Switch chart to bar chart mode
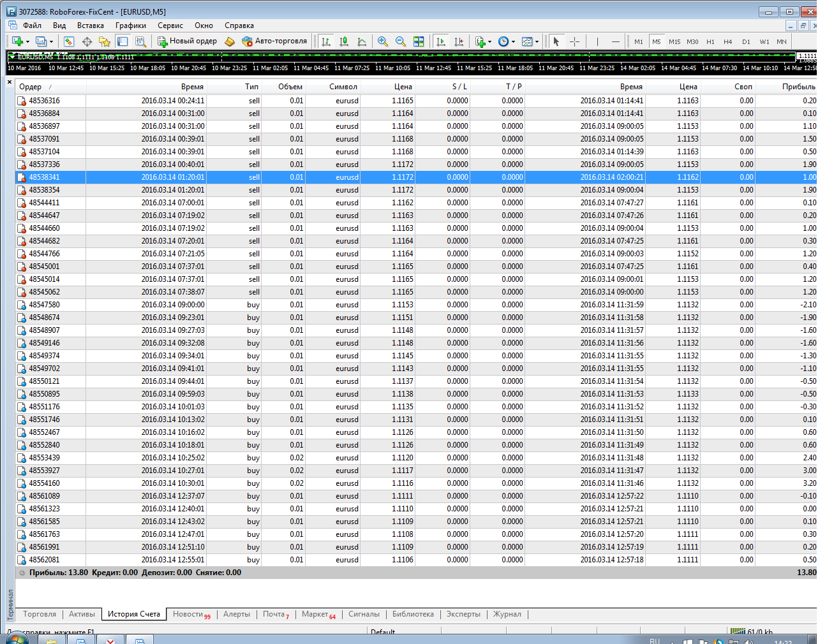Image resolution: width=827 pixels, height=644 pixels. click(x=326, y=41)
